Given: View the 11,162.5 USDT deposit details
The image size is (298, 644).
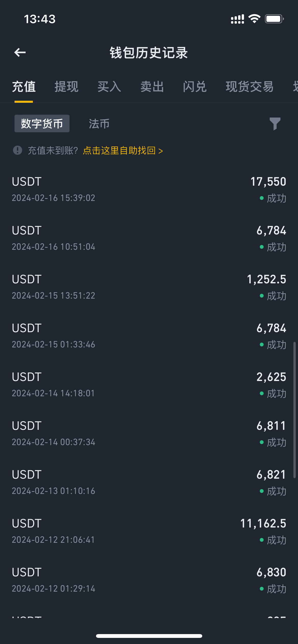Looking at the screenshot, I should [149, 531].
